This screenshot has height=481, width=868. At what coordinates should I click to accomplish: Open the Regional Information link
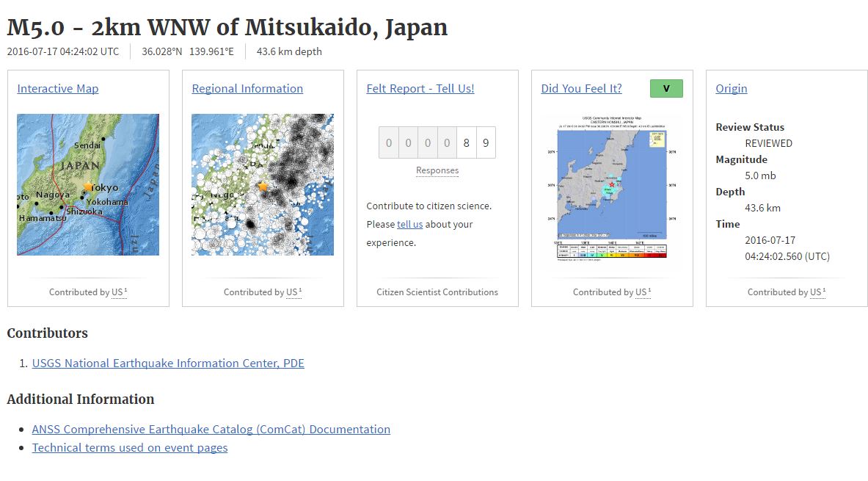pos(247,89)
